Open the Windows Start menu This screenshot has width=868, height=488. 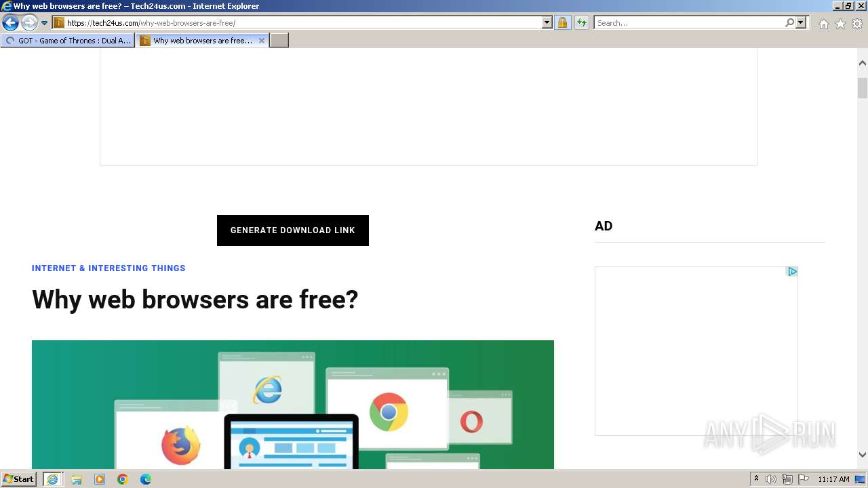coord(18,479)
